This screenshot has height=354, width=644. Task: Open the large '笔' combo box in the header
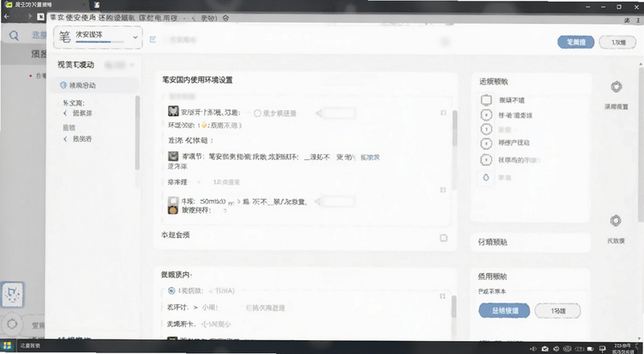(x=97, y=38)
